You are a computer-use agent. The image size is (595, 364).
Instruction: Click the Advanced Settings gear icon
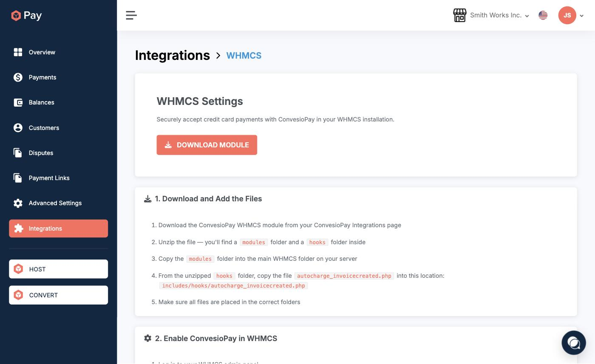18,203
